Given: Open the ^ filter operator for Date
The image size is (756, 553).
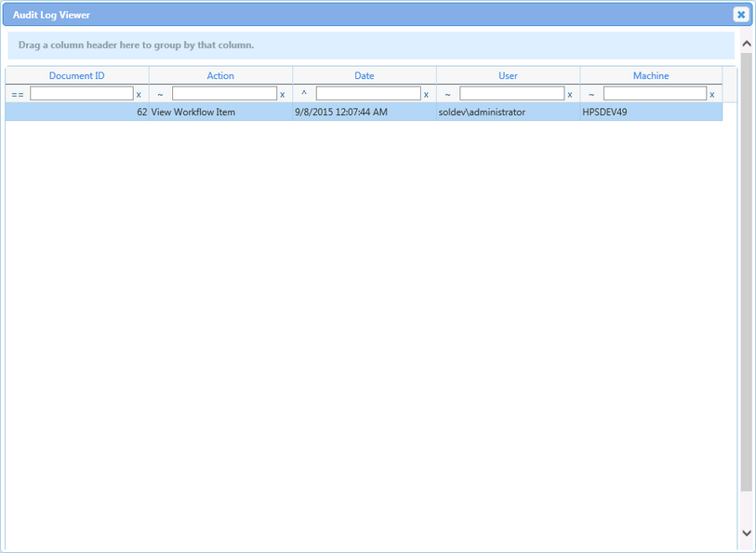Looking at the screenshot, I should [304, 94].
